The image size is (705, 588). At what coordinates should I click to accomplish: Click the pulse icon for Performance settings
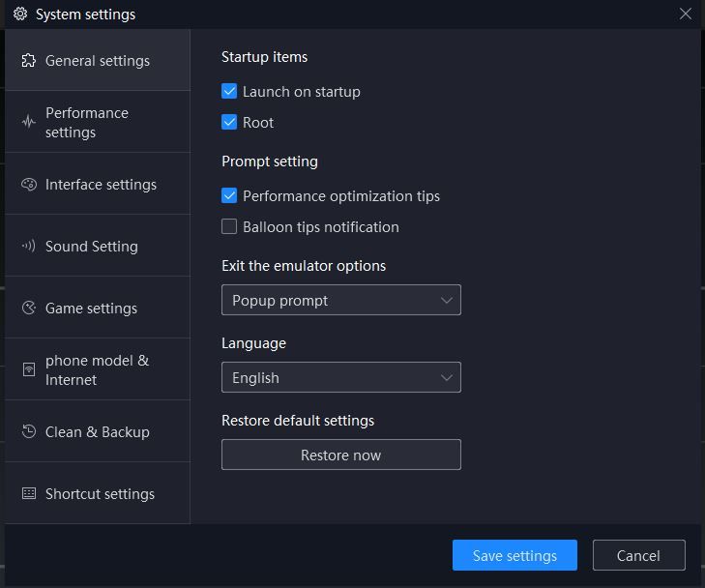click(29, 123)
